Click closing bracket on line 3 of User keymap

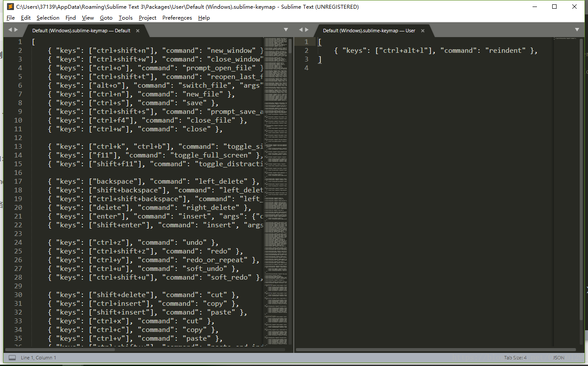[x=320, y=59]
